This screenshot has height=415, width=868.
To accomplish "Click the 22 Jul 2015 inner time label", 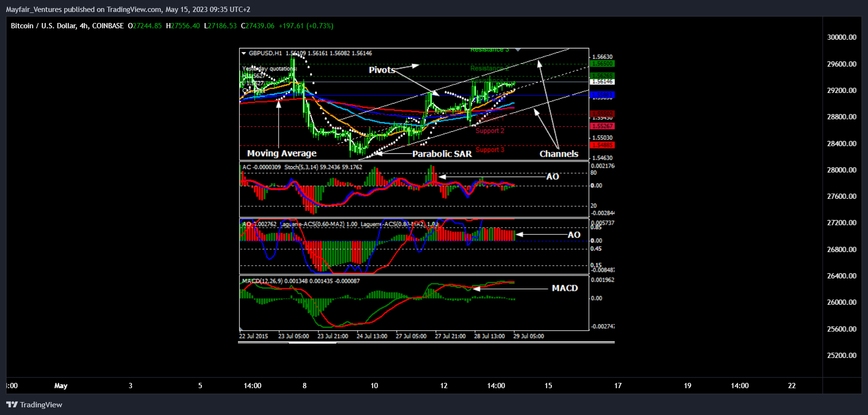I will pyautogui.click(x=254, y=336).
